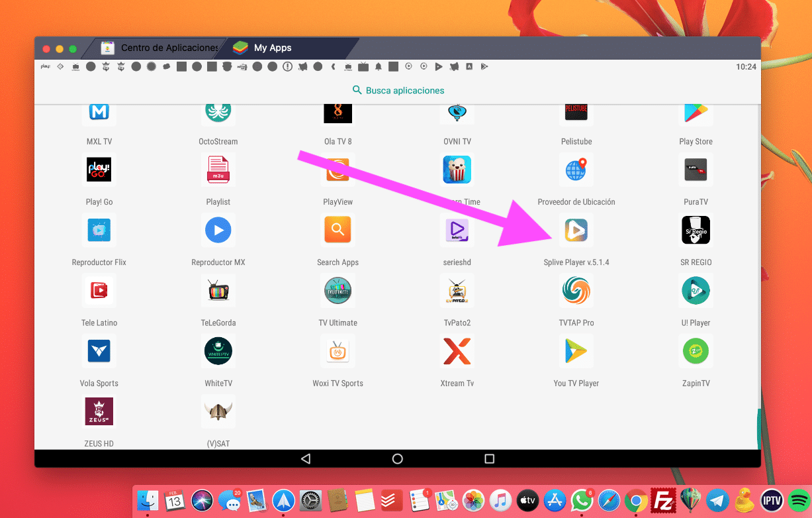Open Spotify from the dock
The height and width of the screenshot is (518, 812).
[x=798, y=501]
